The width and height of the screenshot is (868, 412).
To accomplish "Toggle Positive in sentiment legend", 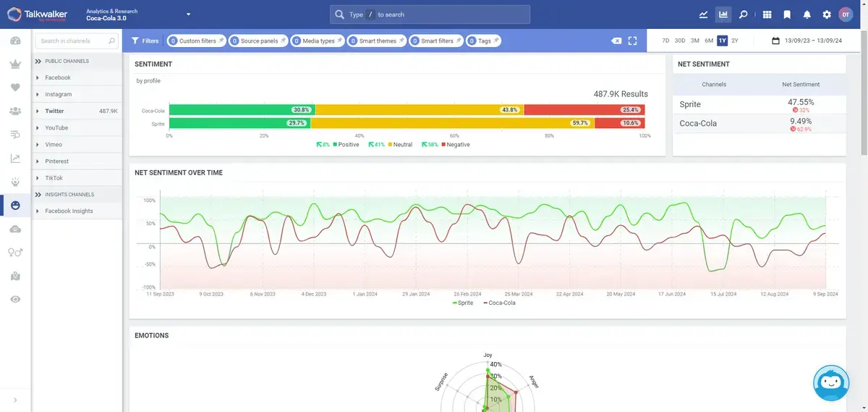I will tap(346, 145).
